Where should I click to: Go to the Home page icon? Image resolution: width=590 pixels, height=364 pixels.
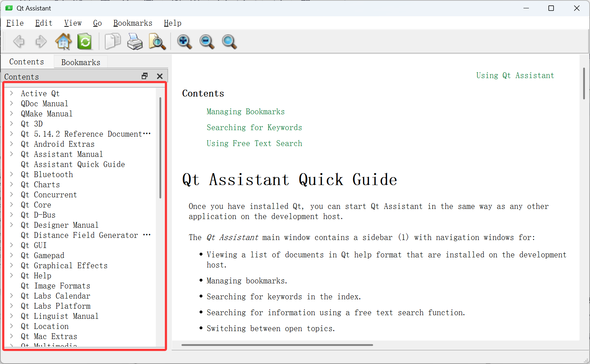coord(63,42)
